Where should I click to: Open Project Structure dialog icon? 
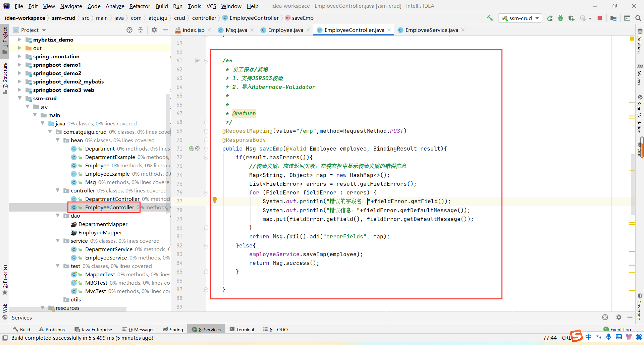(x=613, y=18)
